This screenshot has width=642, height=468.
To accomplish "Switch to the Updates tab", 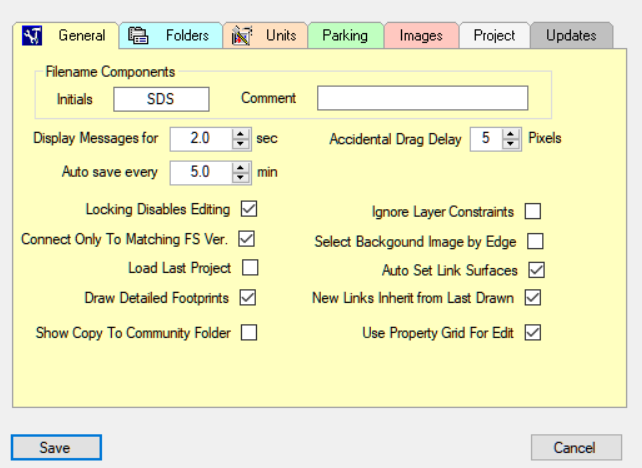I will pyautogui.click(x=572, y=36).
